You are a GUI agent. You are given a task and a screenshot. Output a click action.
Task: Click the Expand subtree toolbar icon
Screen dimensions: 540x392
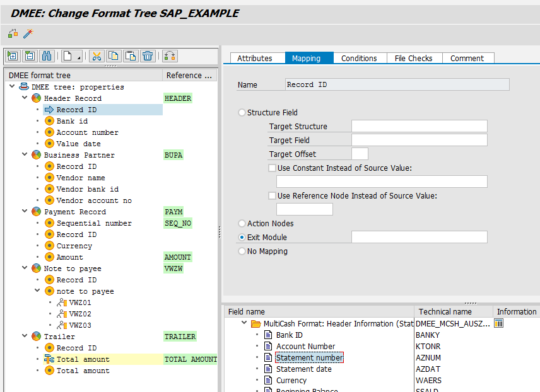[13, 56]
